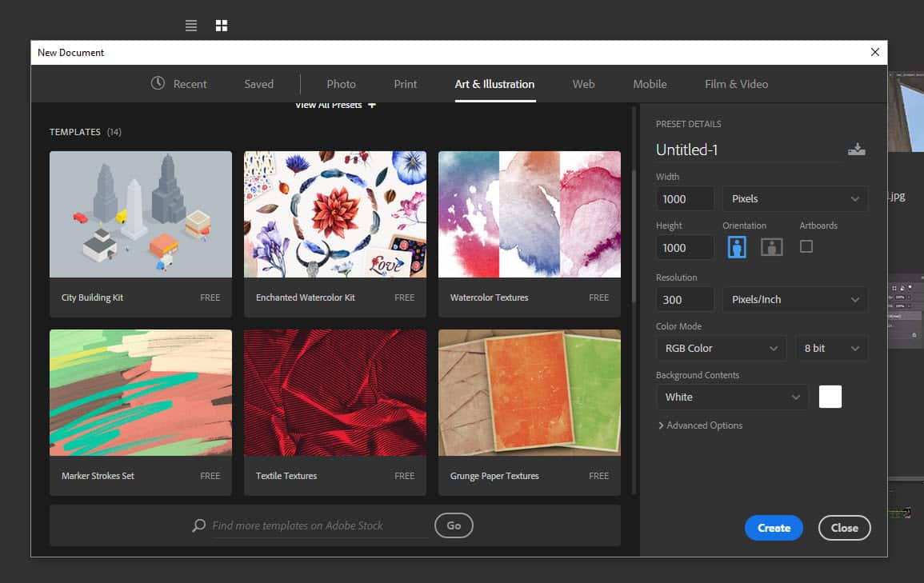Select landscape orientation icon
924x583 pixels.
[x=771, y=247]
